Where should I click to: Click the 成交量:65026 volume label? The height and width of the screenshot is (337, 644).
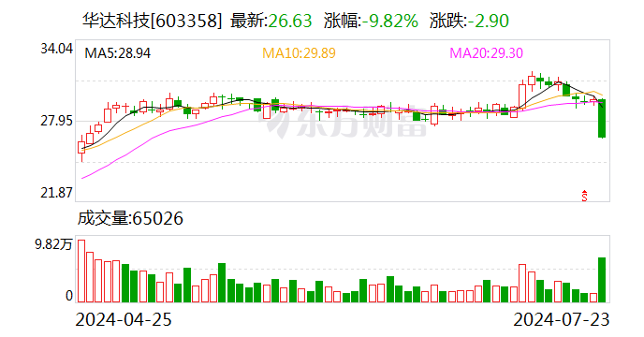pos(130,219)
